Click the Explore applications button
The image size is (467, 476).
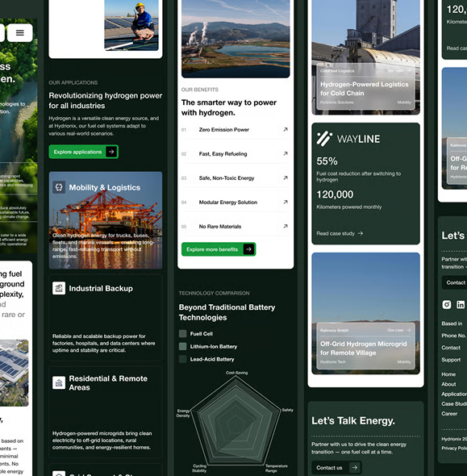point(83,152)
